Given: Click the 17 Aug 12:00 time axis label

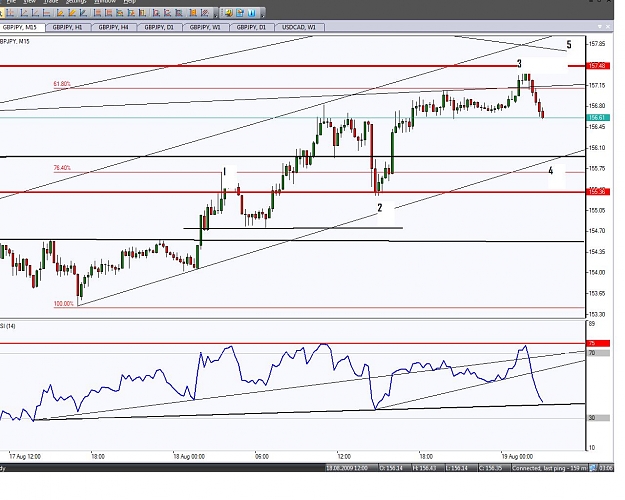Looking at the screenshot, I should [x=25, y=457].
